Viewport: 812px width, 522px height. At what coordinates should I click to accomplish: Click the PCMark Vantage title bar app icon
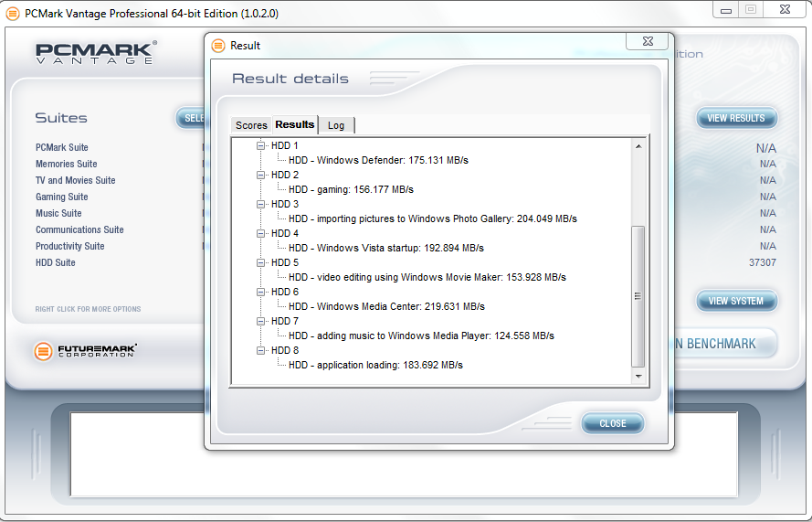click(x=13, y=14)
